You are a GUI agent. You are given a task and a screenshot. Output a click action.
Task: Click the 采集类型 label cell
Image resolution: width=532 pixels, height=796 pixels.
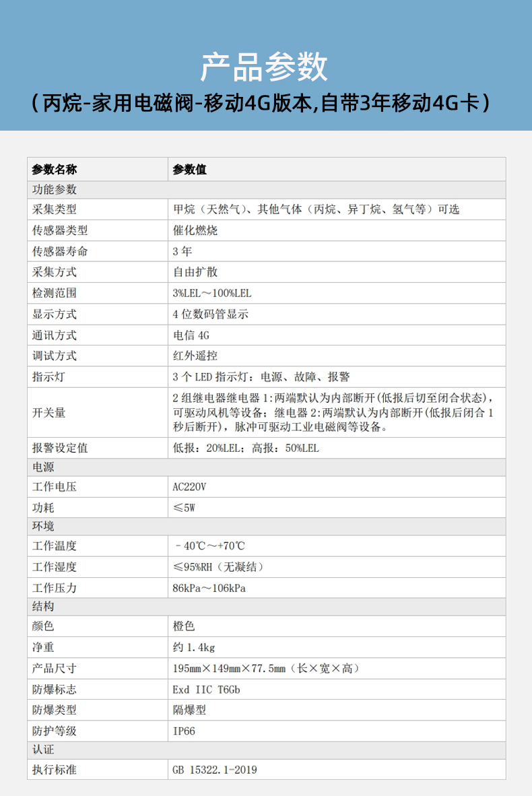(55, 209)
